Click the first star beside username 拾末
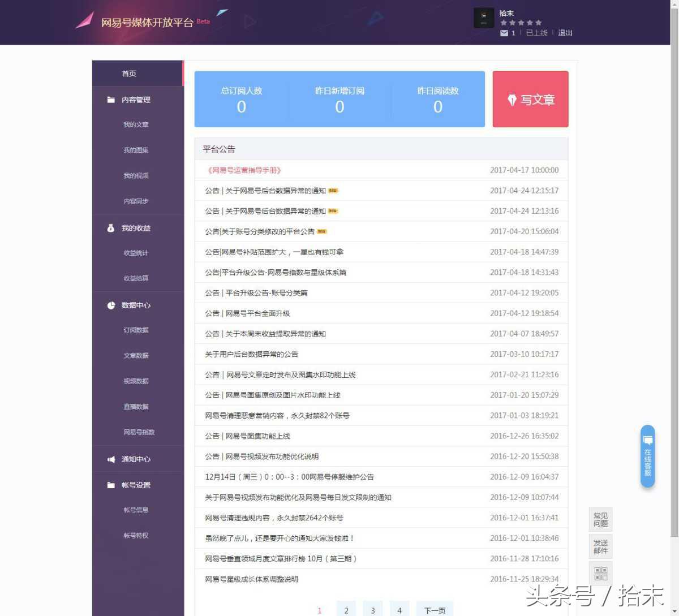Screen dimensions: 679x616 (x=504, y=22)
